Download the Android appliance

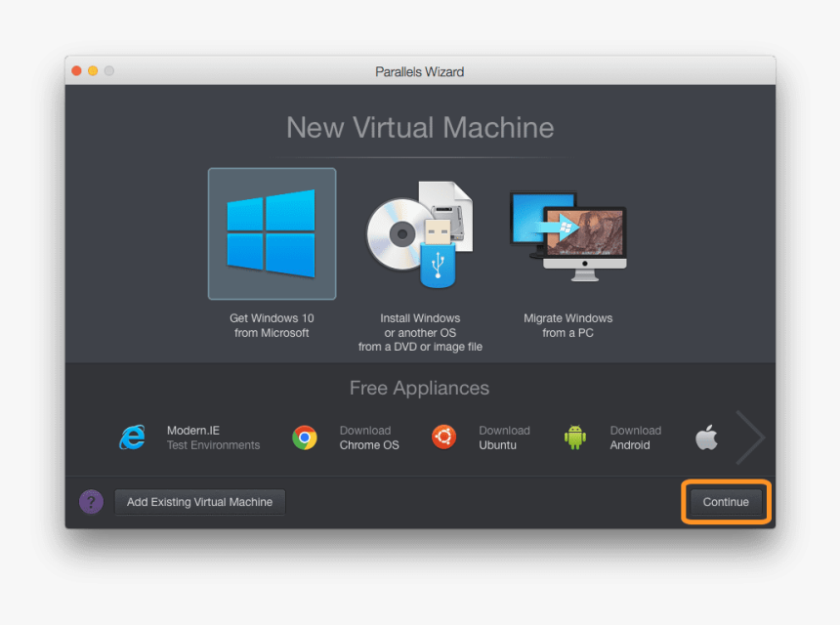613,437
